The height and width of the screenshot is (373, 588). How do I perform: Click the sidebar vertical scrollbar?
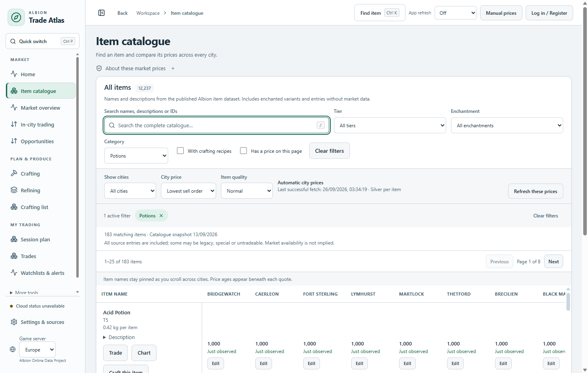click(77, 168)
